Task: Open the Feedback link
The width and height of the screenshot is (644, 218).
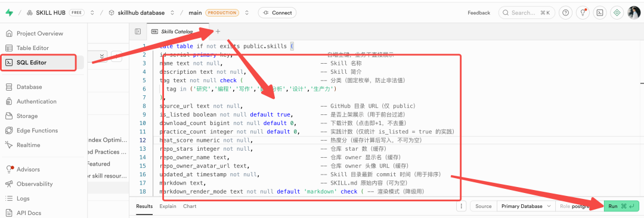Action: (x=479, y=13)
